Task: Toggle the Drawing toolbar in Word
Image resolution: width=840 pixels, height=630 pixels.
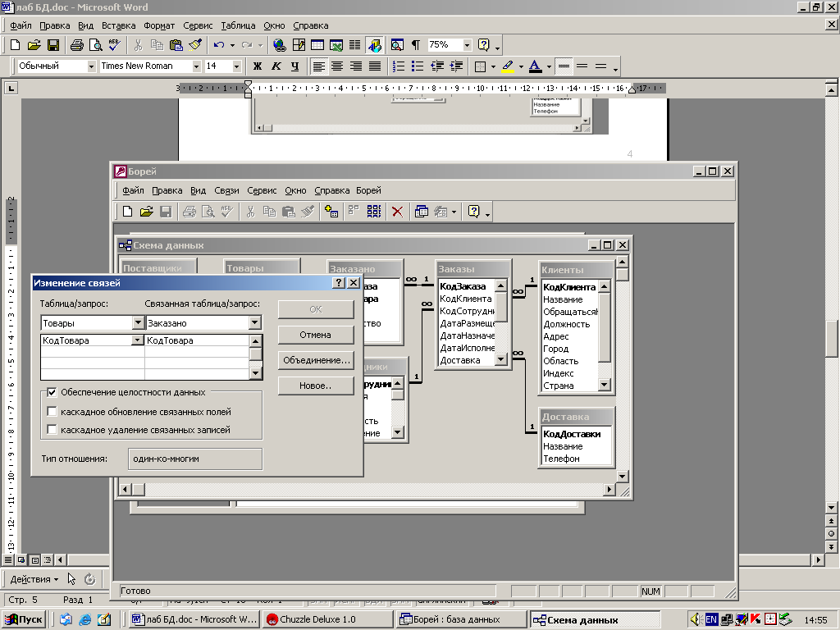Action: 374,45
